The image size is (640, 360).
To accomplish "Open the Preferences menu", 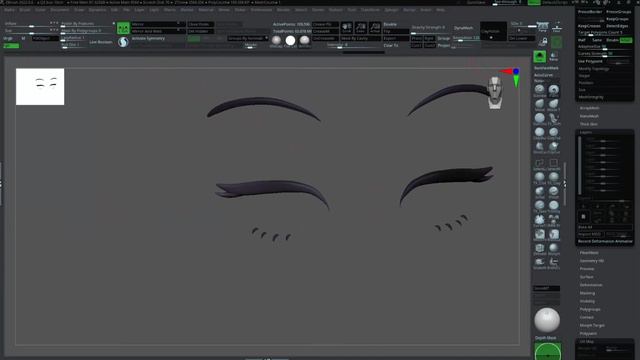I will [261, 9].
